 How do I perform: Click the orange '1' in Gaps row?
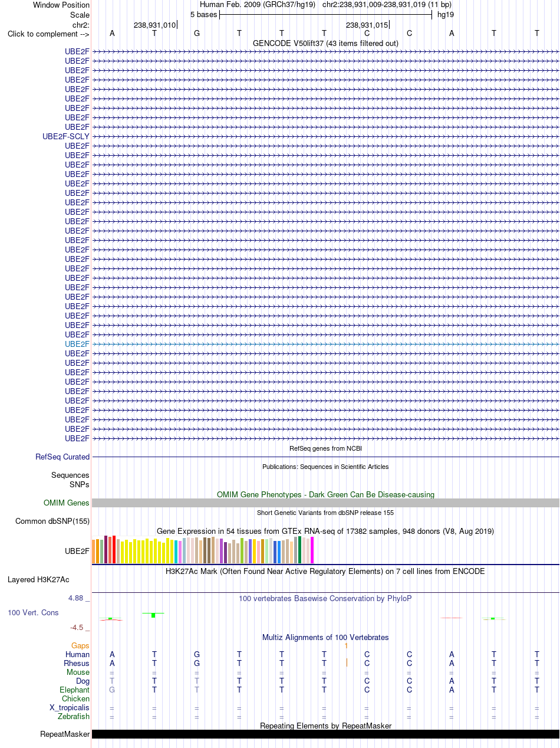[x=347, y=646]
